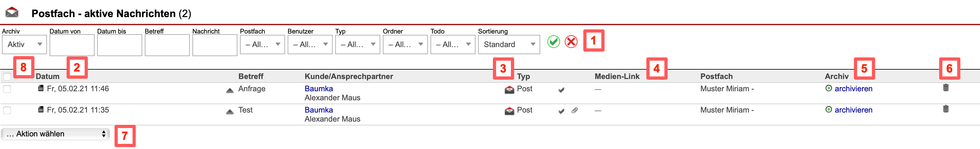Image resolution: width=980 pixels, height=149 pixels.
Task: Click the document icon beside 11:46 date
Action: click(x=41, y=88)
